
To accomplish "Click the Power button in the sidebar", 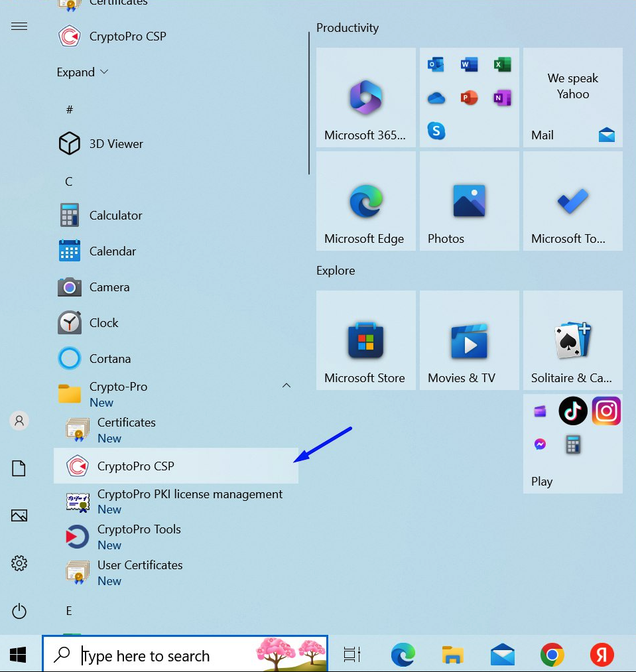I will pyautogui.click(x=19, y=611).
